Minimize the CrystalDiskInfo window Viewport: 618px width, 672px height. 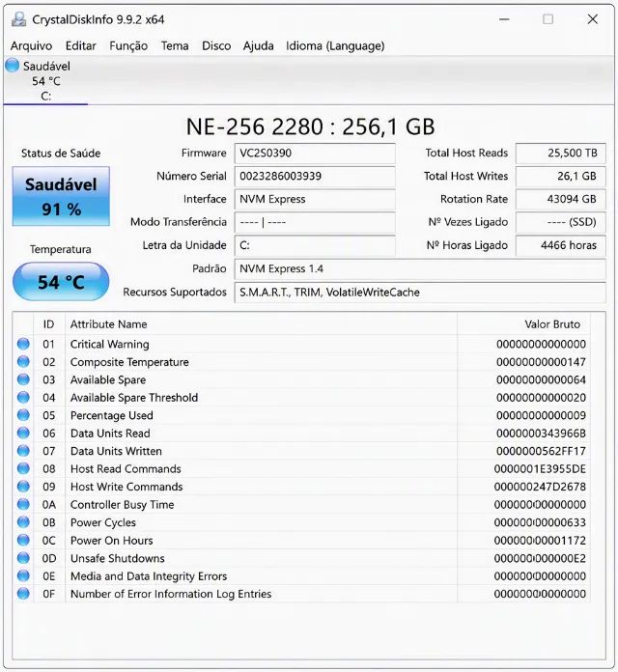pos(504,19)
